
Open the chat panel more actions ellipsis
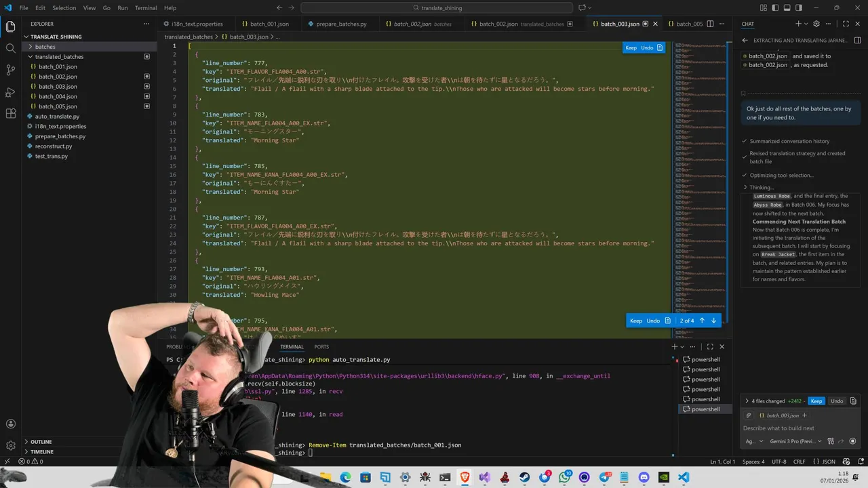pyautogui.click(x=828, y=24)
